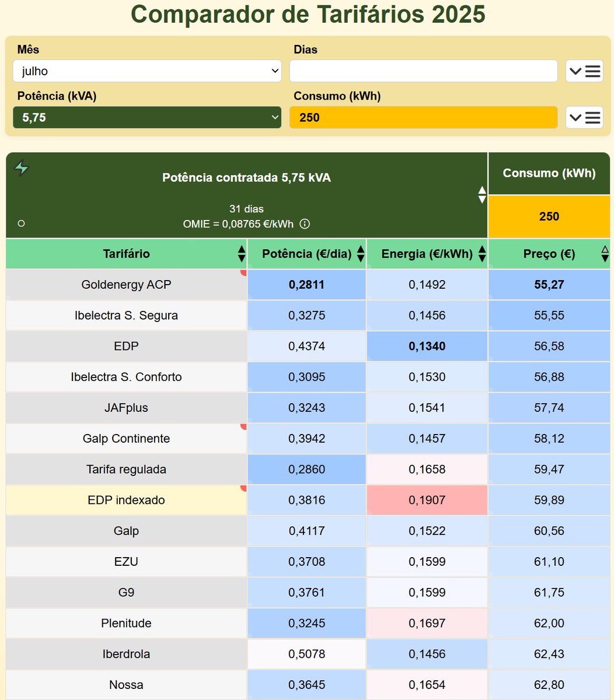This screenshot has width=614, height=700.
Task: Click energy value 0,1340 in EDP row
Action: pyautogui.click(x=427, y=346)
